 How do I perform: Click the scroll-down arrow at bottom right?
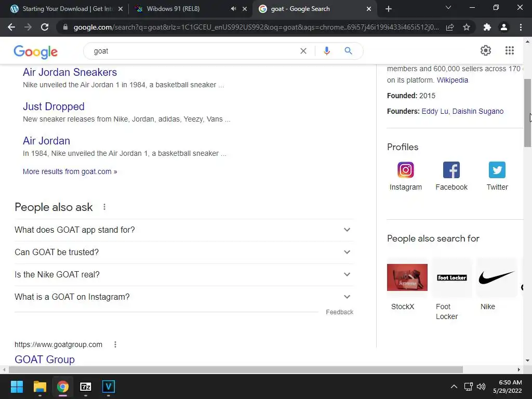click(x=528, y=361)
